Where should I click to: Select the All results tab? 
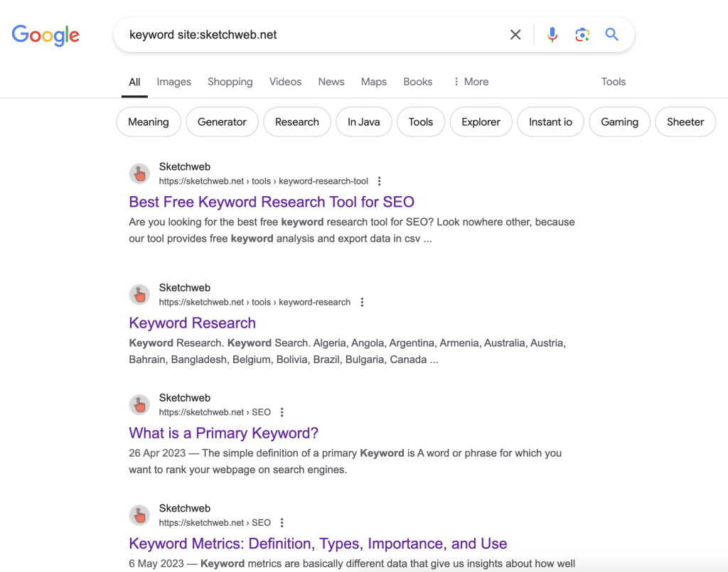point(134,82)
